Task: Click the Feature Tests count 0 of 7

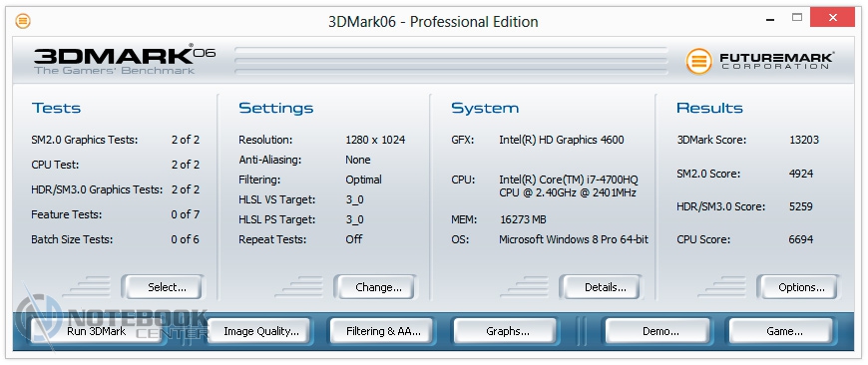Action: pos(186,214)
